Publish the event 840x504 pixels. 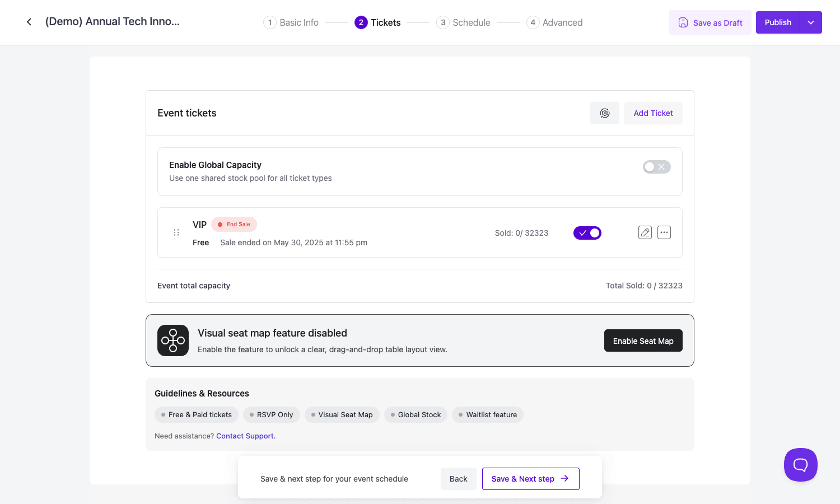click(778, 22)
